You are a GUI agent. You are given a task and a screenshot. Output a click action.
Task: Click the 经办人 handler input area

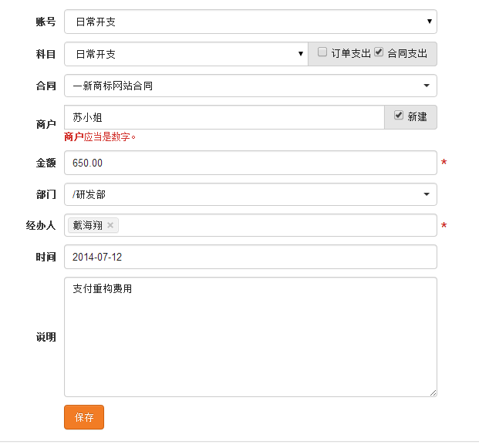(x=278, y=225)
